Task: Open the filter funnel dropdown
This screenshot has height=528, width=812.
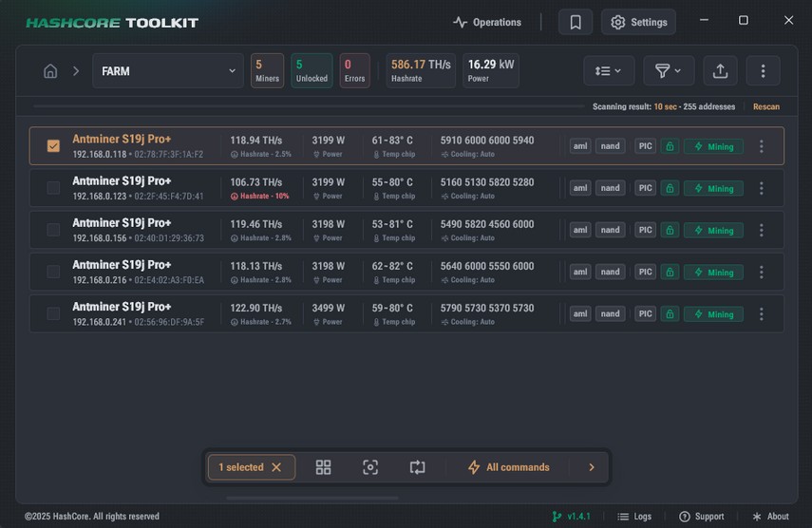Action: pos(669,71)
